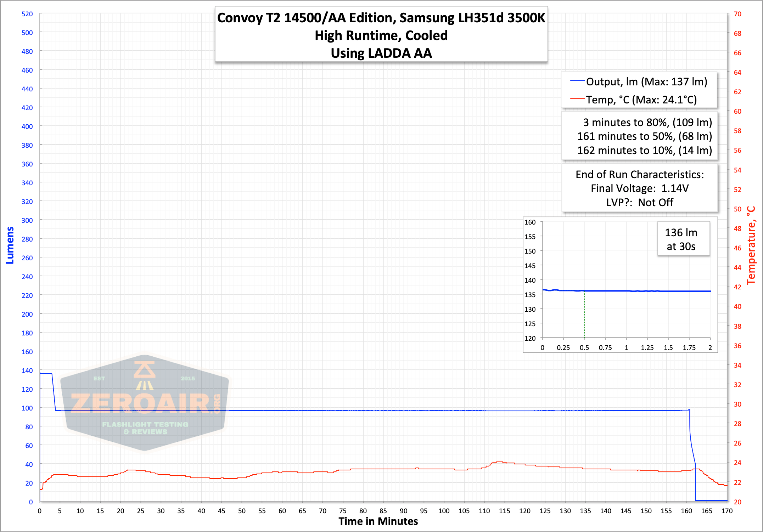Click the 'Lumens' left axis title
763x532 pixels.
pos(10,245)
